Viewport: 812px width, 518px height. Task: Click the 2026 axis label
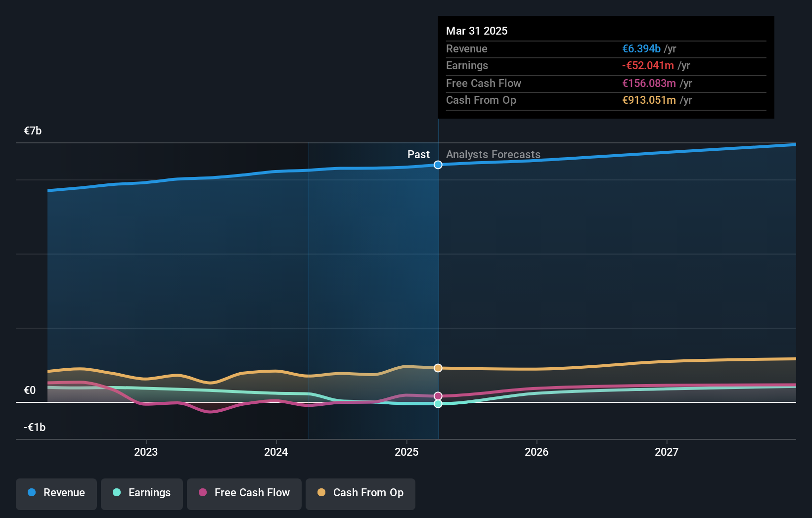[537, 452]
